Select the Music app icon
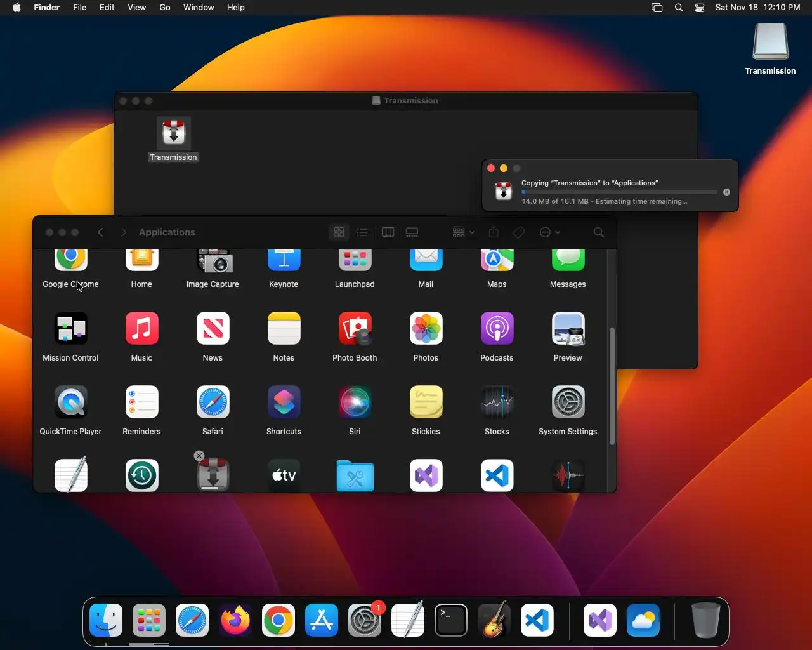This screenshot has height=650, width=812. [141, 329]
